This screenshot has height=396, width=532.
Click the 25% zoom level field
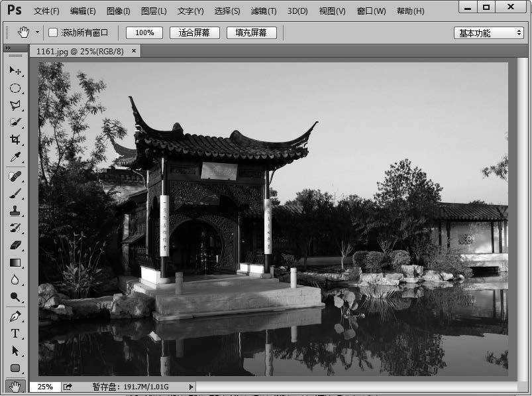[45, 387]
